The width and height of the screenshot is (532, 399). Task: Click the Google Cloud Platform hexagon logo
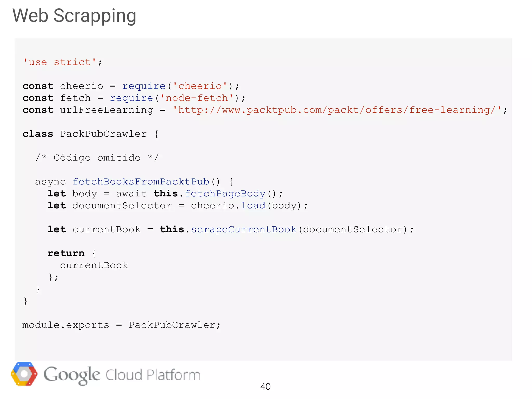click(x=24, y=374)
